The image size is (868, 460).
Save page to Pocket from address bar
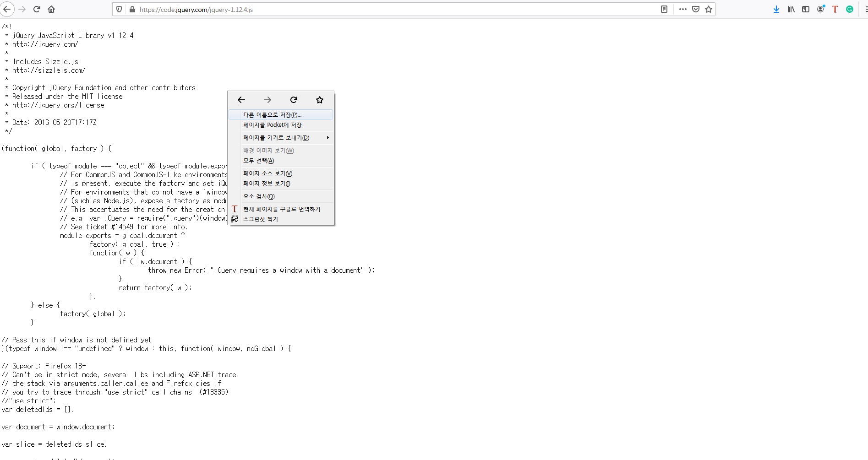point(696,9)
